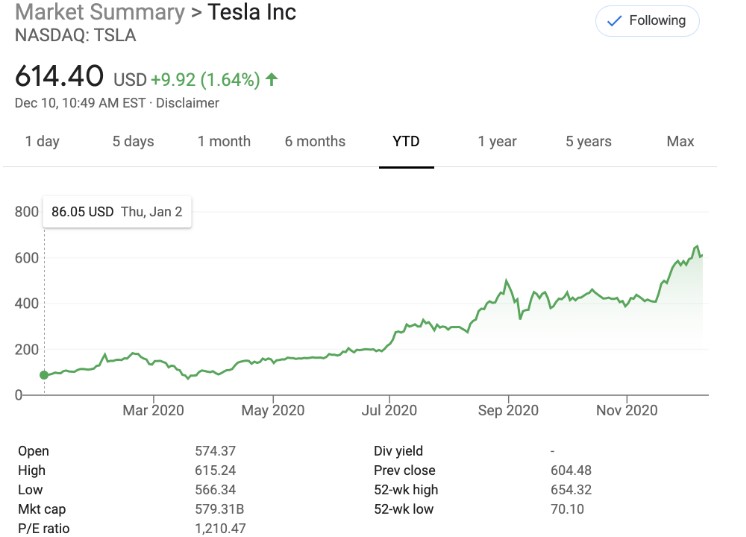Click the chart peak near December
The height and width of the screenshot is (537, 746).
pyautogui.click(x=697, y=247)
